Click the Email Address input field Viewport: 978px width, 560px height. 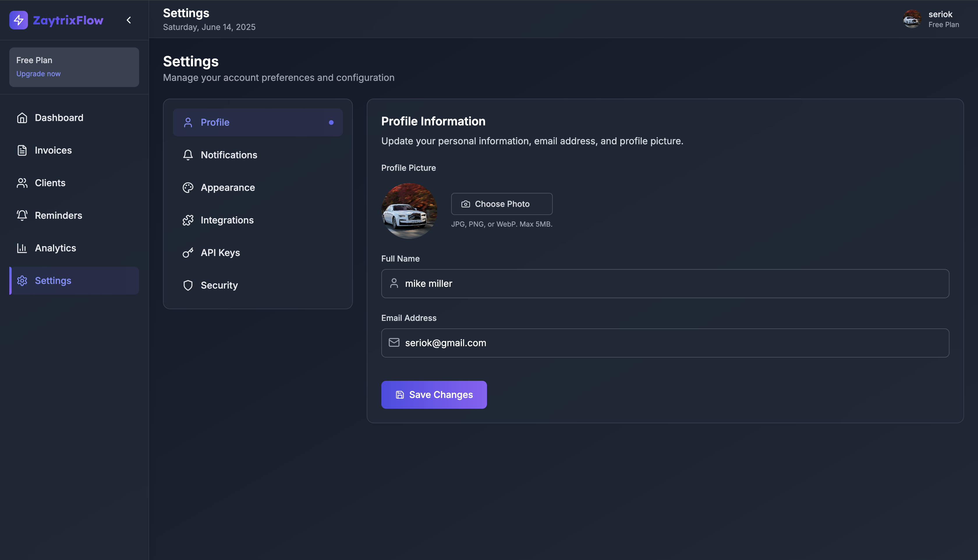click(665, 343)
